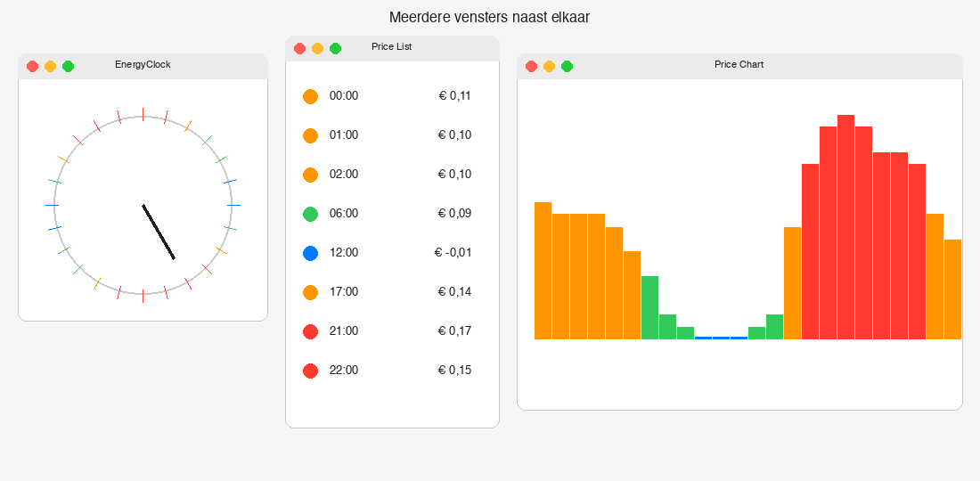The image size is (980, 481).
Task: Click the orange dot beside 17:00
Action: coord(310,292)
